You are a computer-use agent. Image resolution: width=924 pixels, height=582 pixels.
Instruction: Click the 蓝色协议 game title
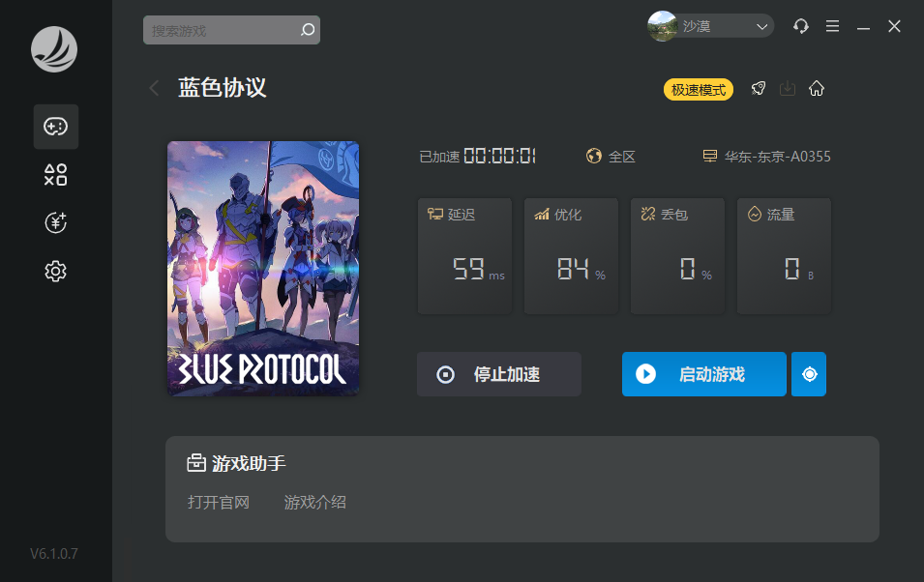(x=223, y=88)
